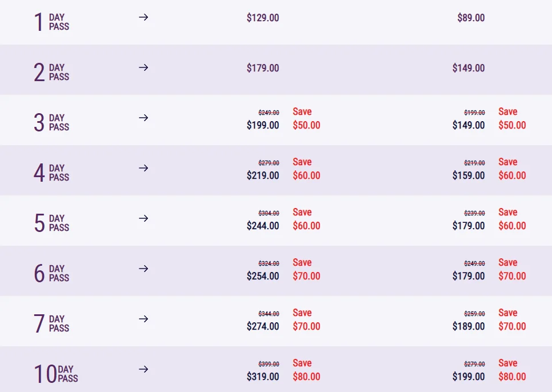Open the 5 Day Pass arrow
552x392 pixels.
pos(143,218)
